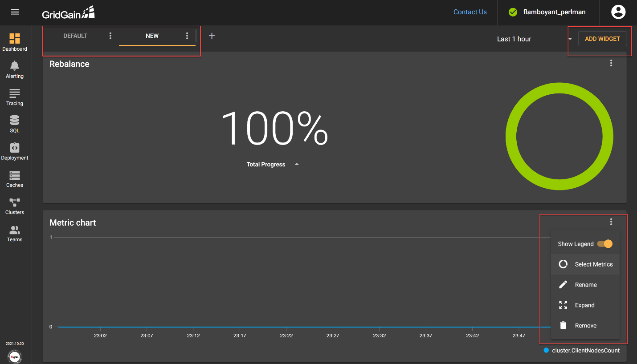Collapse the Total Progress arrow
This screenshot has height=364, width=637.
coord(297,164)
